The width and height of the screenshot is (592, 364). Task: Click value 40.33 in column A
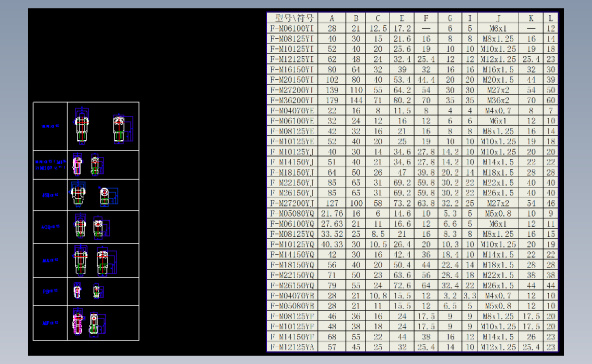point(331,244)
